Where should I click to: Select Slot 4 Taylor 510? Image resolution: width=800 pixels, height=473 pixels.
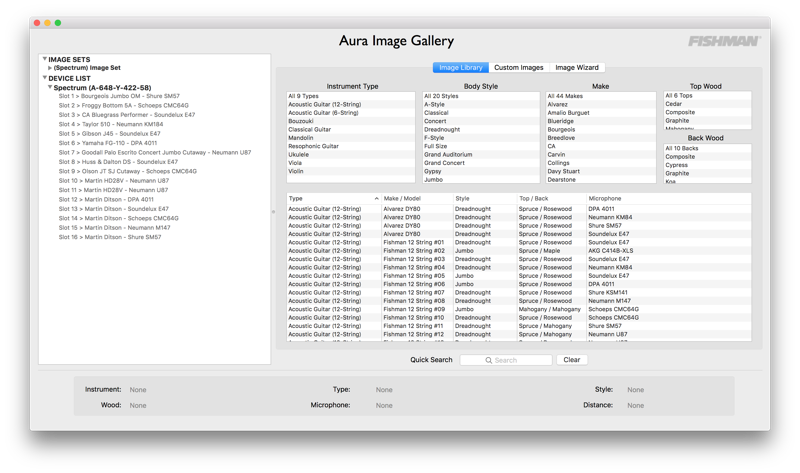point(111,124)
